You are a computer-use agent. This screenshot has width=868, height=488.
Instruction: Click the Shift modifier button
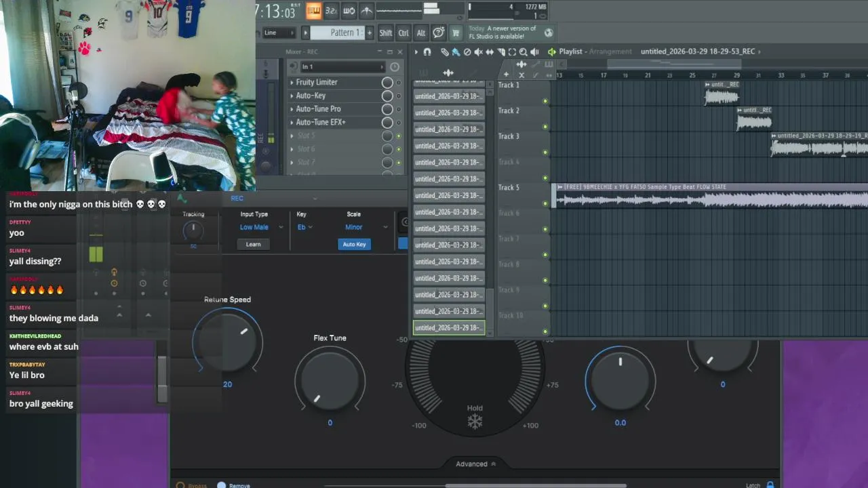pyautogui.click(x=385, y=33)
